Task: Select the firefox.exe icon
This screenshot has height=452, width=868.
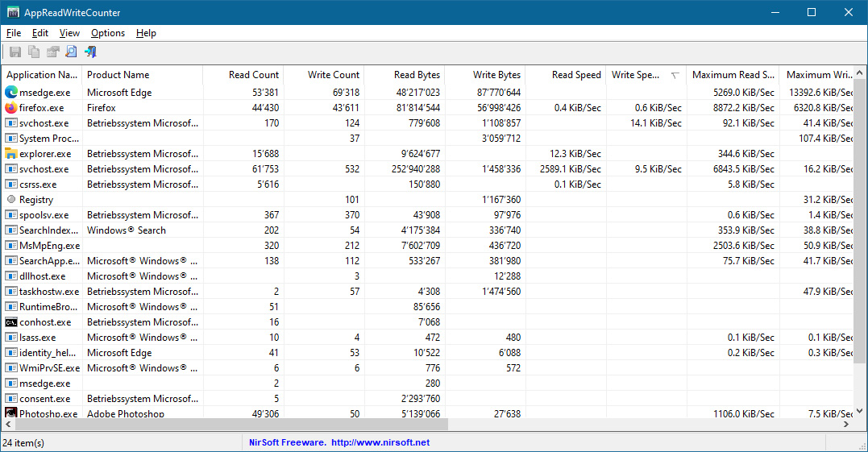Action: pos(11,107)
